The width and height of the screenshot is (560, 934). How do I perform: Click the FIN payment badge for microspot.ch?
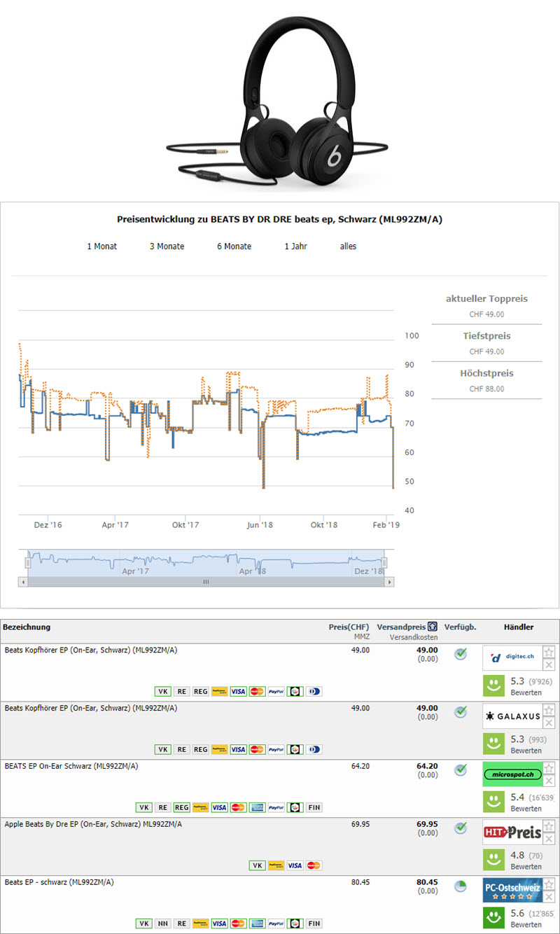[314, 807]
